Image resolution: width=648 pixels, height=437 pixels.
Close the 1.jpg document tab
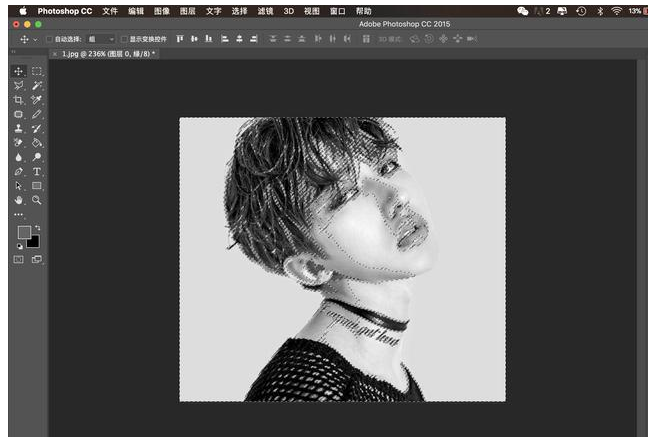(x=55, y=53)
